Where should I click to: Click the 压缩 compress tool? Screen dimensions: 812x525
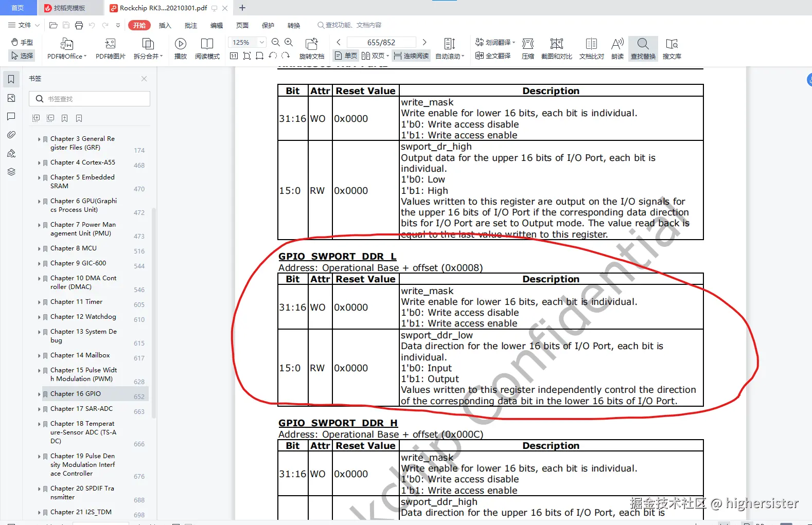pos(528,49)
